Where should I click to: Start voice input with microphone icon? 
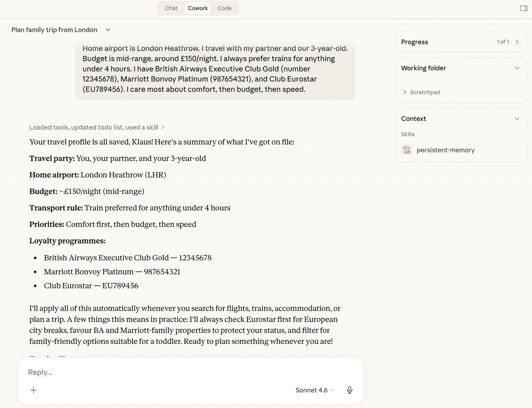pos(349,390)
